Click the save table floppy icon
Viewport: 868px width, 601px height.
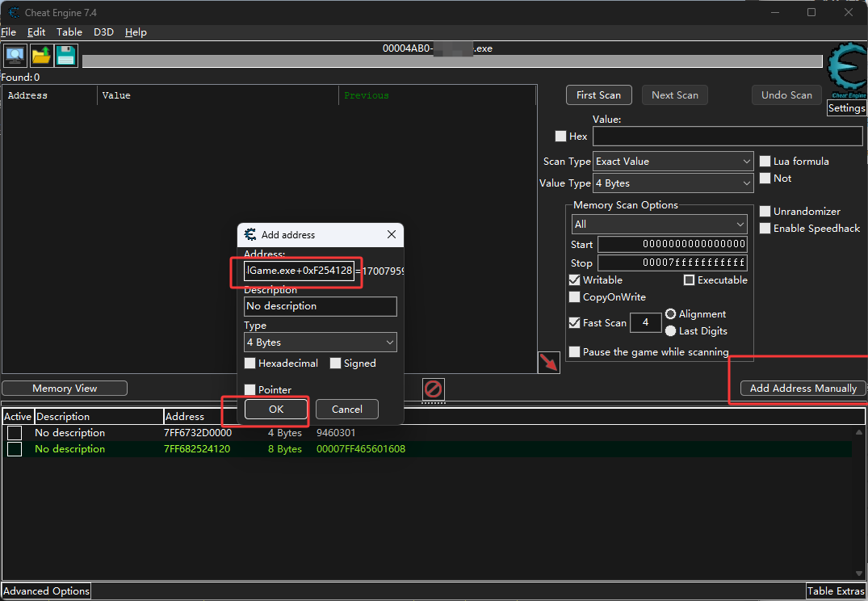pos(66,56)
